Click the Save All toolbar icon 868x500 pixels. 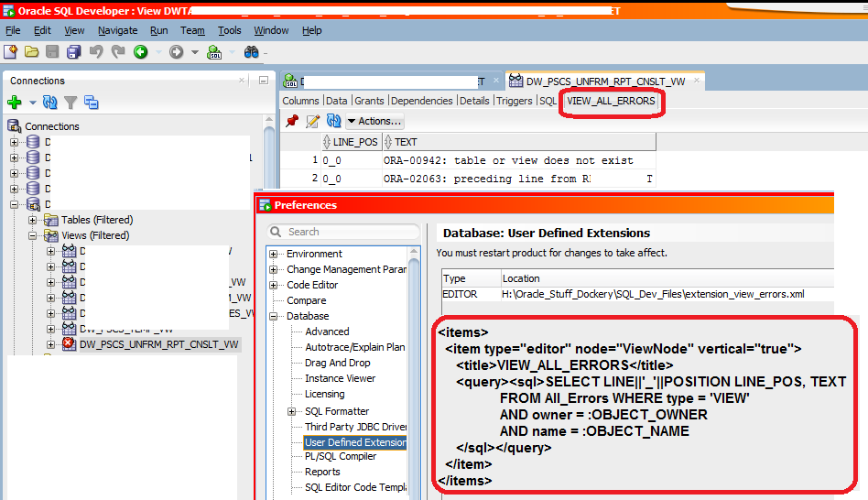pyautogui.click(x=73, y=52)
